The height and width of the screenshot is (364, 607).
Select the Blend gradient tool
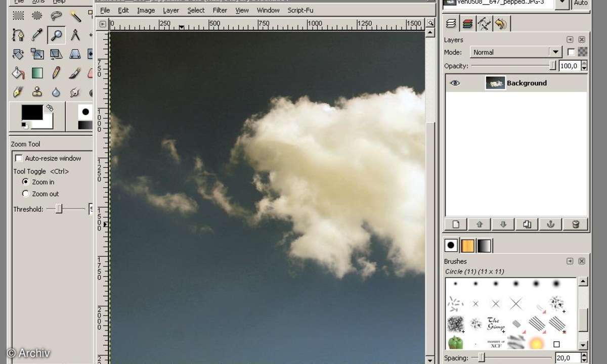pyautogui.click(x=37, y=73)
